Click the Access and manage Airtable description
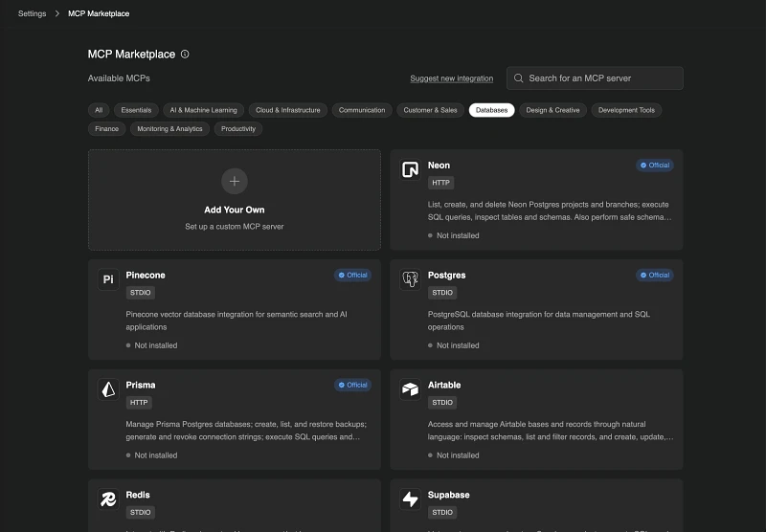Viewport: 766px width, 532px height. [551, 430]
